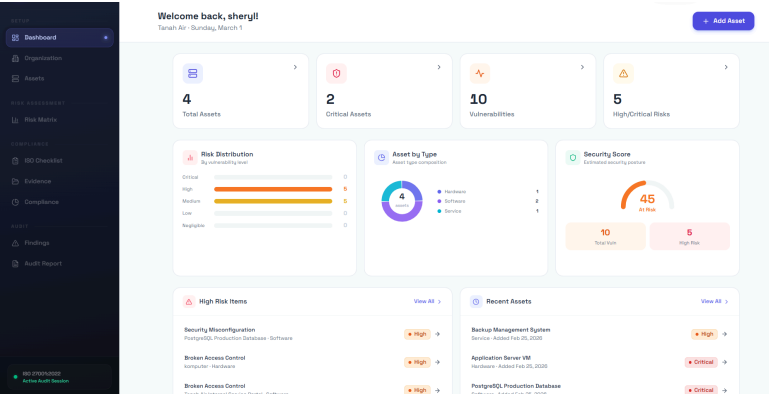
Task: Click the Dashboard grid icon
Action: [x=15, y=38]
